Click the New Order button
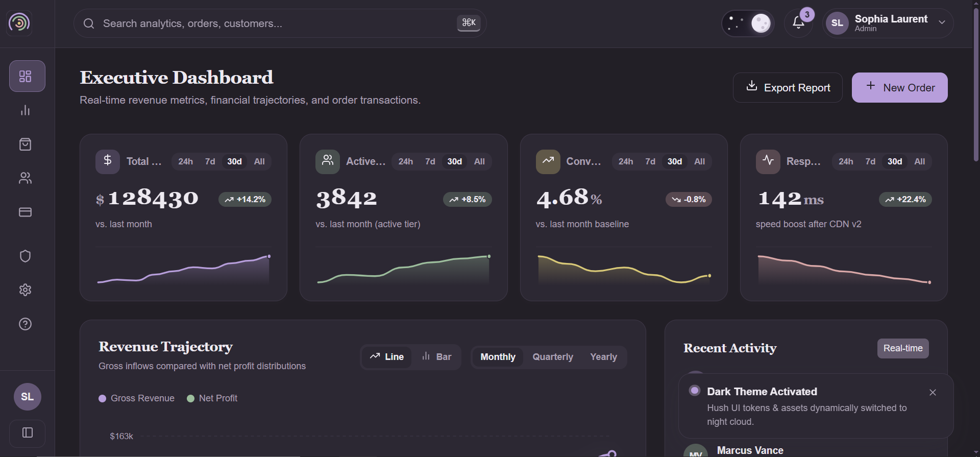Viewport: 980px width, 457px height. (x=900, y=88)
